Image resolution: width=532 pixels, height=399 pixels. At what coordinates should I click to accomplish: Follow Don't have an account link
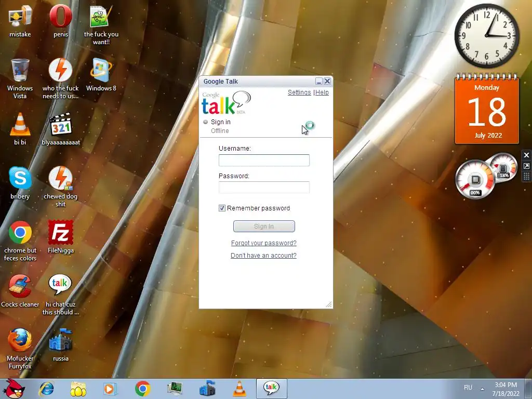263,256
